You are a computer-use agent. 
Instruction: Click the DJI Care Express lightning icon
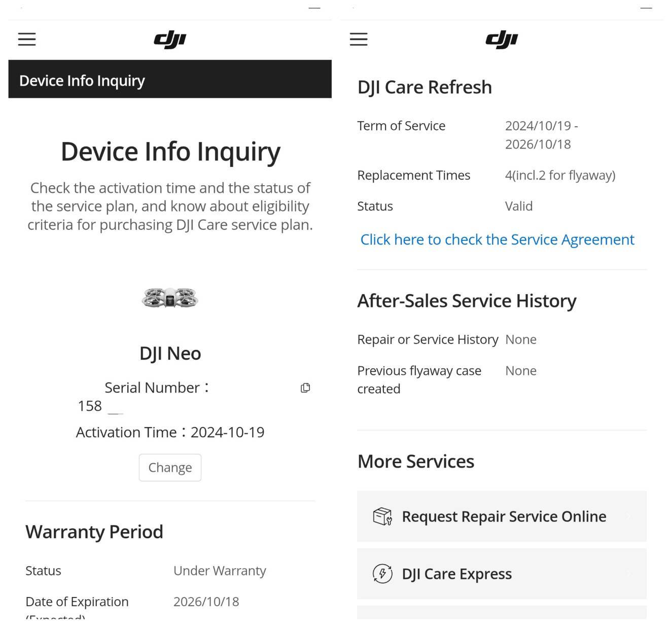382,574
